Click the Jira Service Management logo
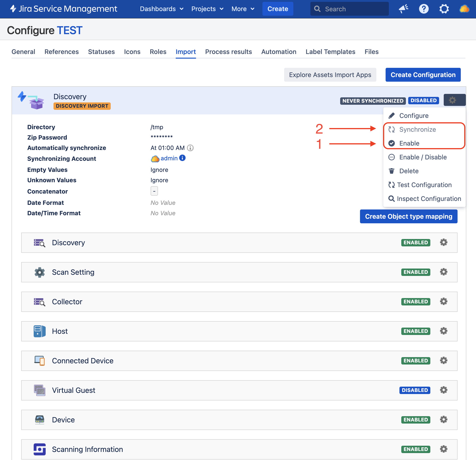 [63, 9]
